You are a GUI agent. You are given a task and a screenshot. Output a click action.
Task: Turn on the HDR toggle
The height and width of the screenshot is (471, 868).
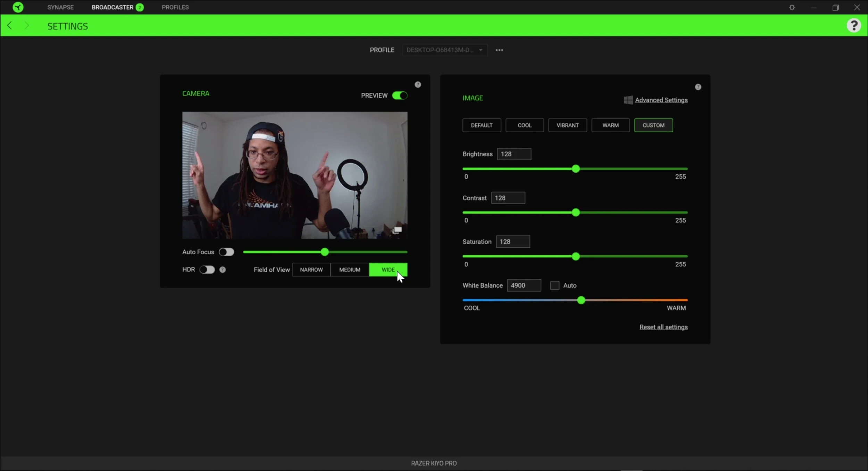[x=207, y=270]
